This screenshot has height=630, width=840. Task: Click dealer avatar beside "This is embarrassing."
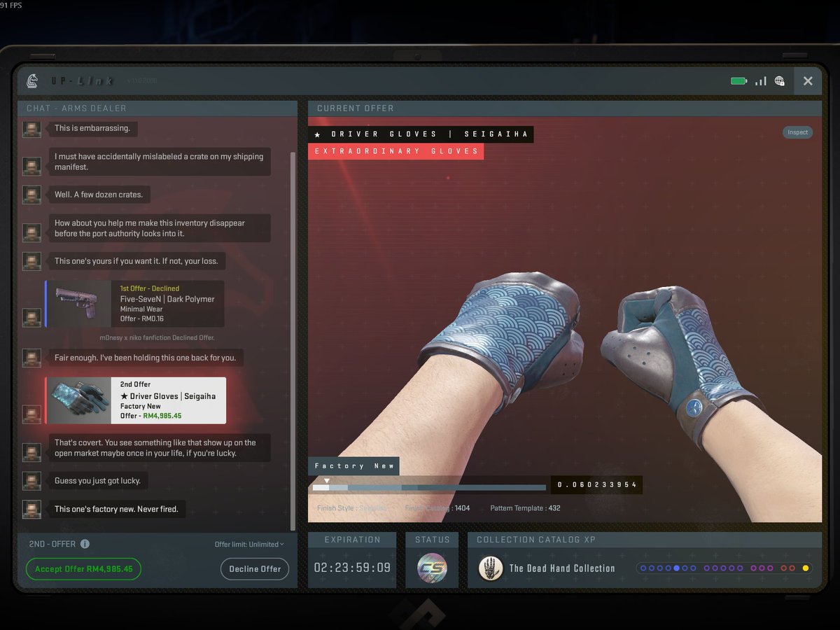(31, 129)
